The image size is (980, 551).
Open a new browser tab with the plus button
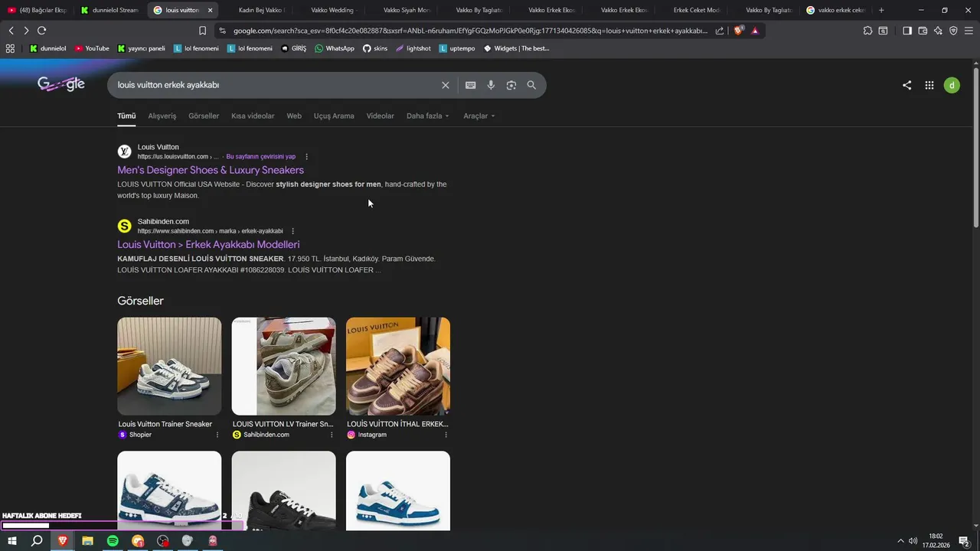pyautogui.click(x=881, y=10)
